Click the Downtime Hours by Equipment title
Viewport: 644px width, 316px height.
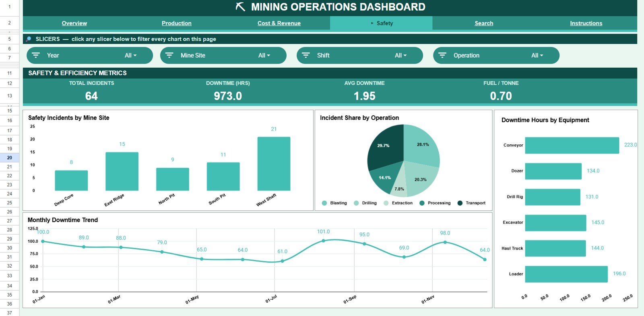coord(545,120)
